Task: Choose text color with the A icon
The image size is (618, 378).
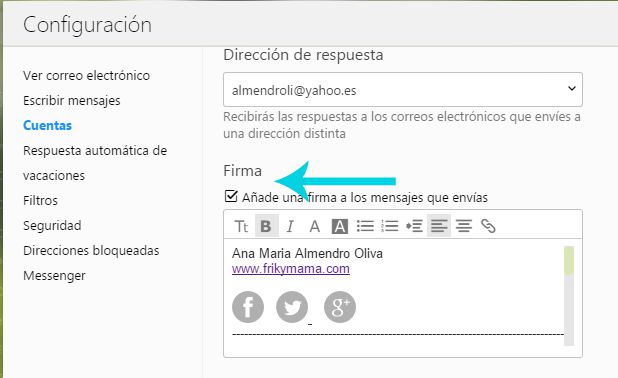Action: 315,226
